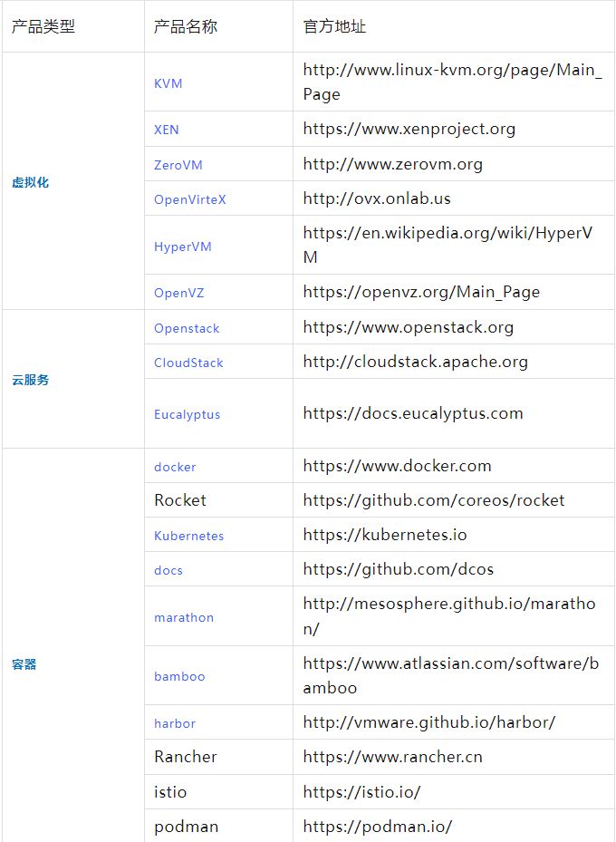Open the 虚拟化 category link
The image size is (616, 842).
tap(30, 182)
